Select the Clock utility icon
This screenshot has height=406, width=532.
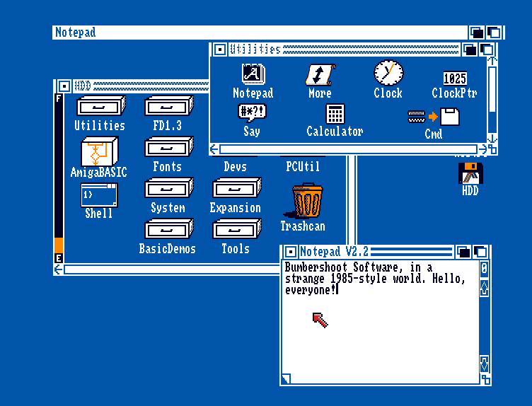388,73
